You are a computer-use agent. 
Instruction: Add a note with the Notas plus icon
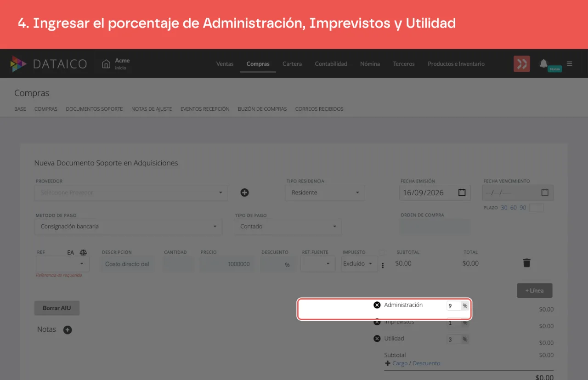coord(68,330)
